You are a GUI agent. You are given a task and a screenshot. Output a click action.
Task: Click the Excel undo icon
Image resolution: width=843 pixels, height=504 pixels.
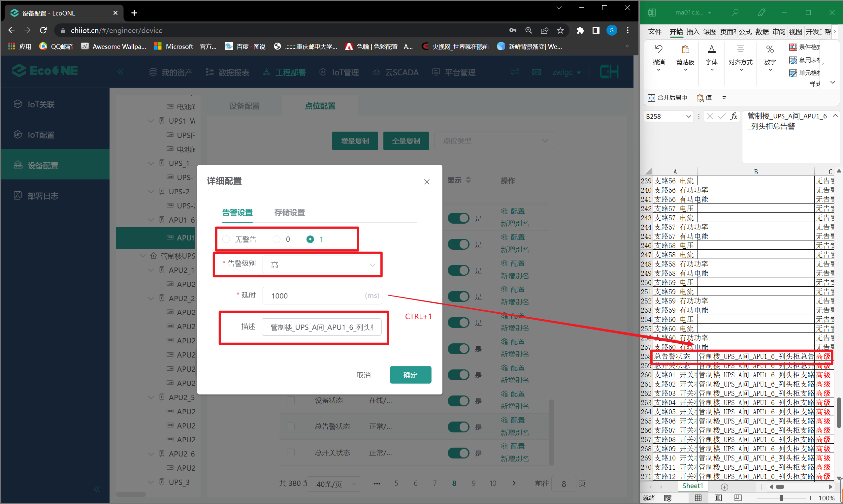pyautogui.click(x=658, y=49)
